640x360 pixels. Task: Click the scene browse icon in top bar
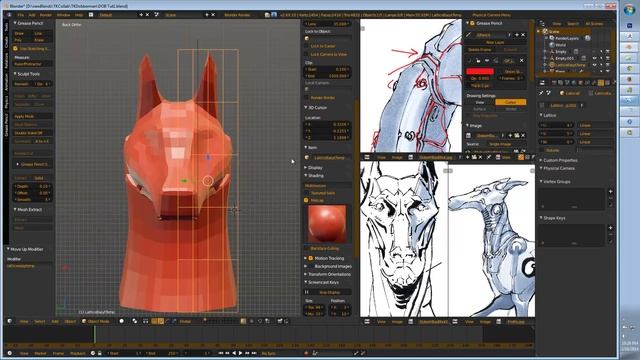[x=157, y=15]
